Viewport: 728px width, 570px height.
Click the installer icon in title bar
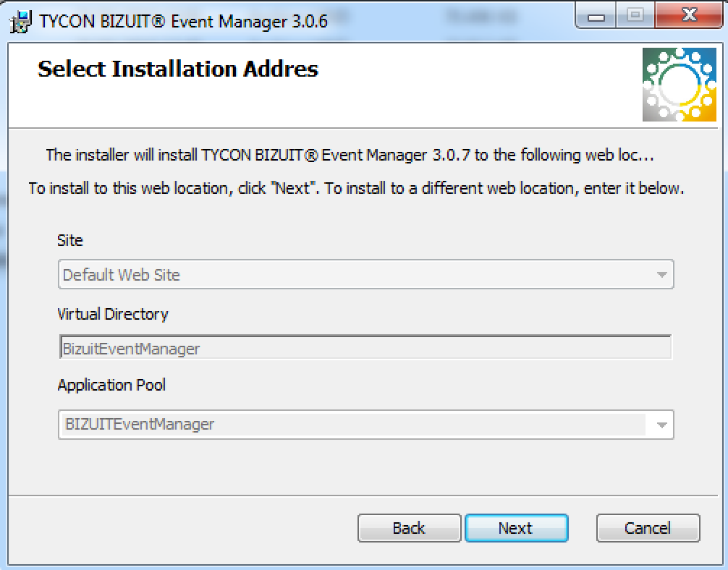click(21, 22)
